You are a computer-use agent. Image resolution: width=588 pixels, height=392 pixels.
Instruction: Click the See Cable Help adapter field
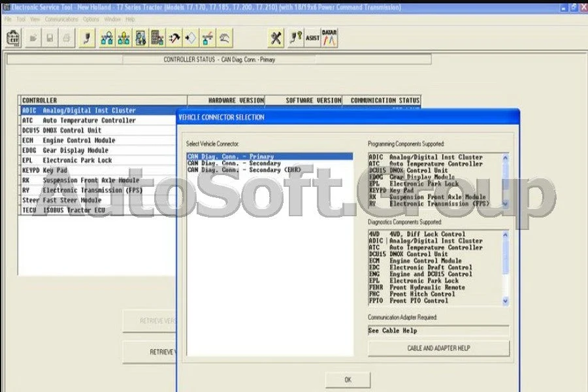pos(438,331)
